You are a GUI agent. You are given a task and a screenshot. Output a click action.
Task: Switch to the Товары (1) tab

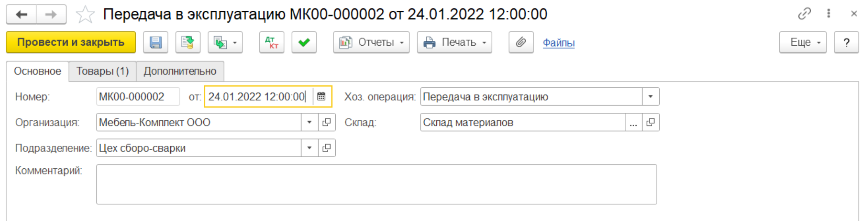click(102, 71)
